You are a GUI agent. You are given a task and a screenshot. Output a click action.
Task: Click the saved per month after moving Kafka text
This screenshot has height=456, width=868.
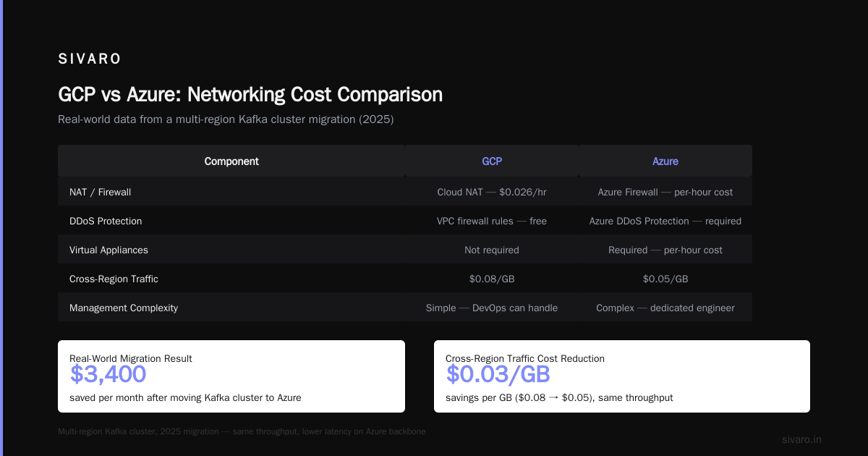(x=185, y=398)
